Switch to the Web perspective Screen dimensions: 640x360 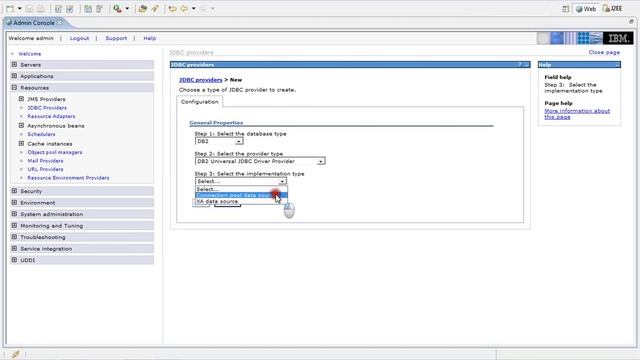tap(586, 9)
